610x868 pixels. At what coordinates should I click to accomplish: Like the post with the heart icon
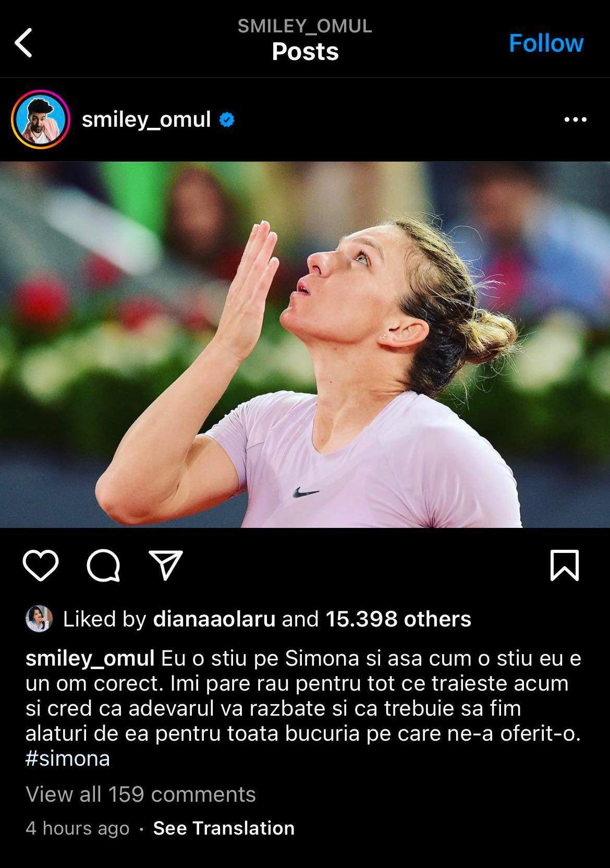point(41,565)
